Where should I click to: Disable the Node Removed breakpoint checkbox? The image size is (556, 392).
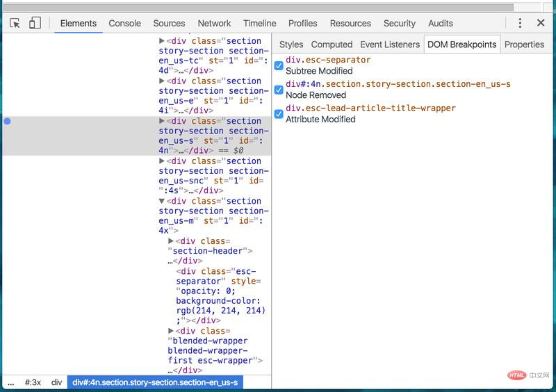point(279,90)
